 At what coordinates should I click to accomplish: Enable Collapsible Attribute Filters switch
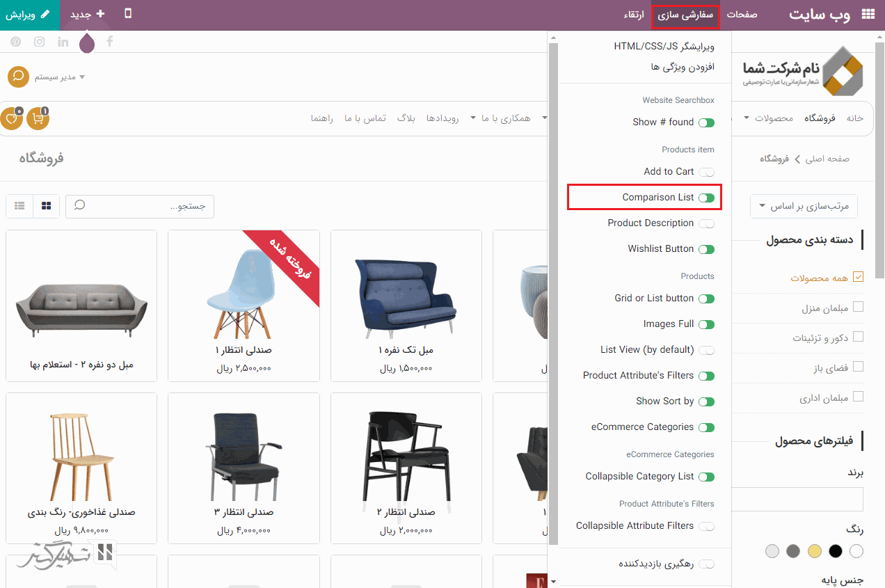[x=707, y=526]
